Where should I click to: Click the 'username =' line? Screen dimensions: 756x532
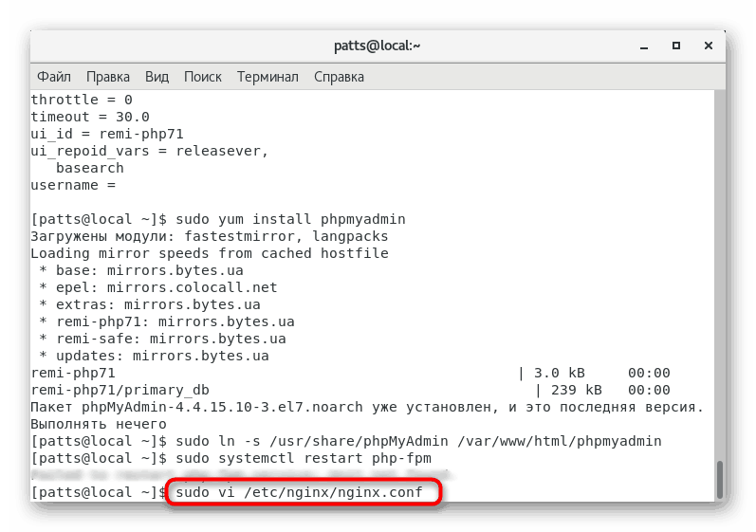click(x=73, y=186)
